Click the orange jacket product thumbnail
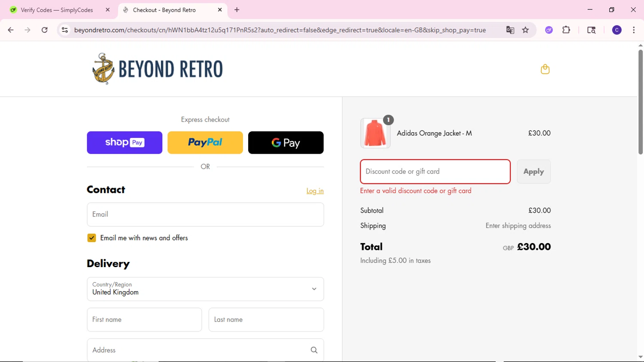 375,133
